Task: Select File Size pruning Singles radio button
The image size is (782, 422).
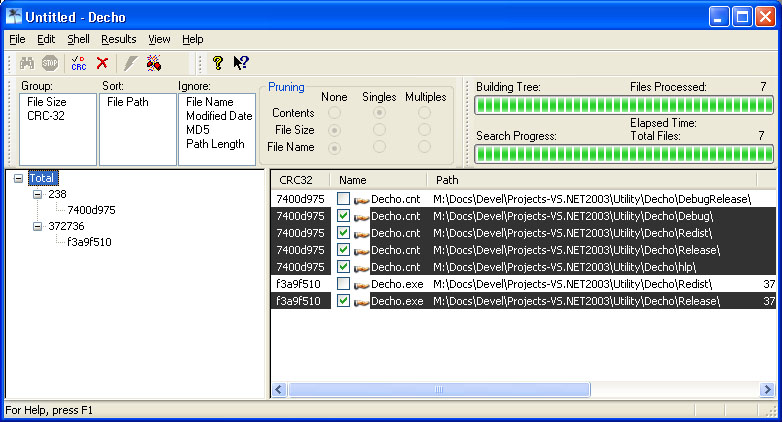Action: 379,130
